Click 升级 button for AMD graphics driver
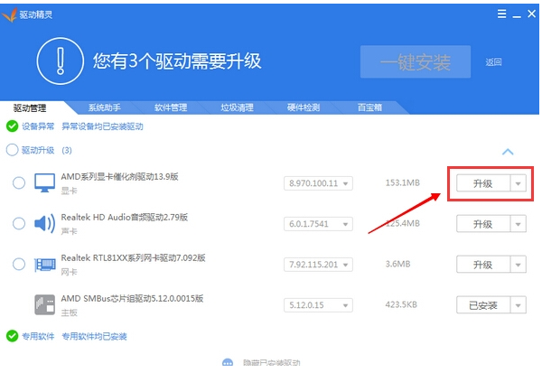The height and width of the screenshot is (392, 542). [482, 183]
